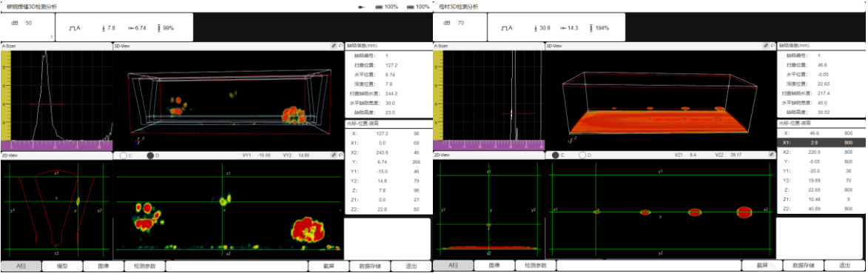Maximize the 3D-View in 焊缝 window
868x273 pixels.
[x=334, y=45]
